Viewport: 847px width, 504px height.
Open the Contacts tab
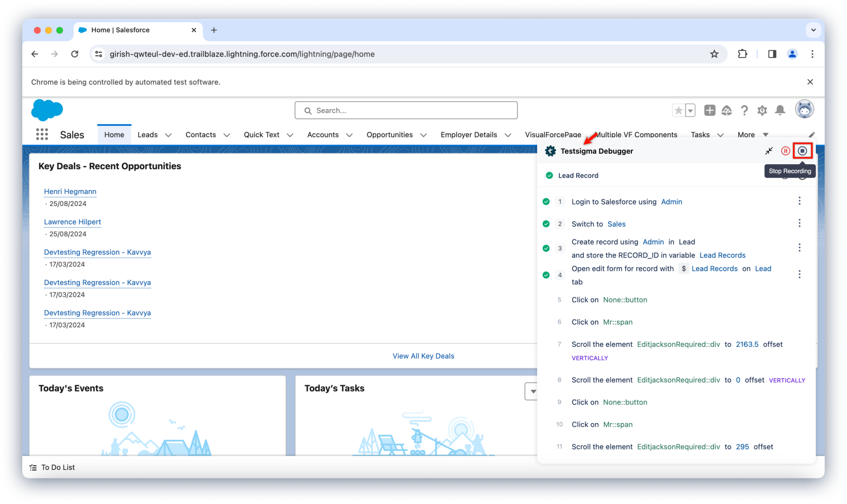pyautogui.click(x=201, y=135)
